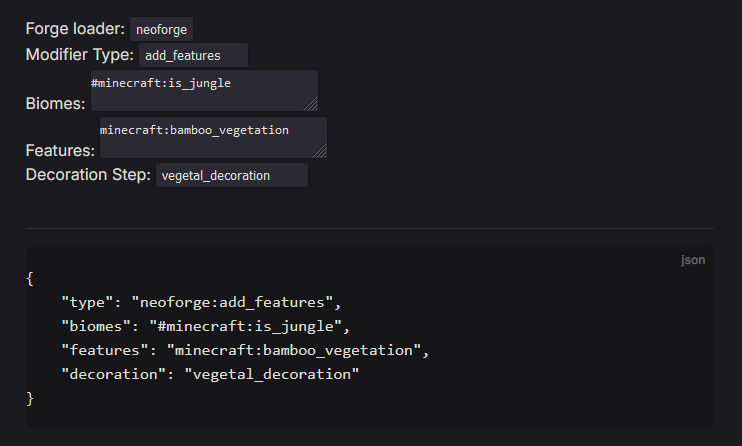This screenshot has height=446, width=742.
Task: Click the "type": "neoforge:add_features" code line
Action: pos(201,303)
